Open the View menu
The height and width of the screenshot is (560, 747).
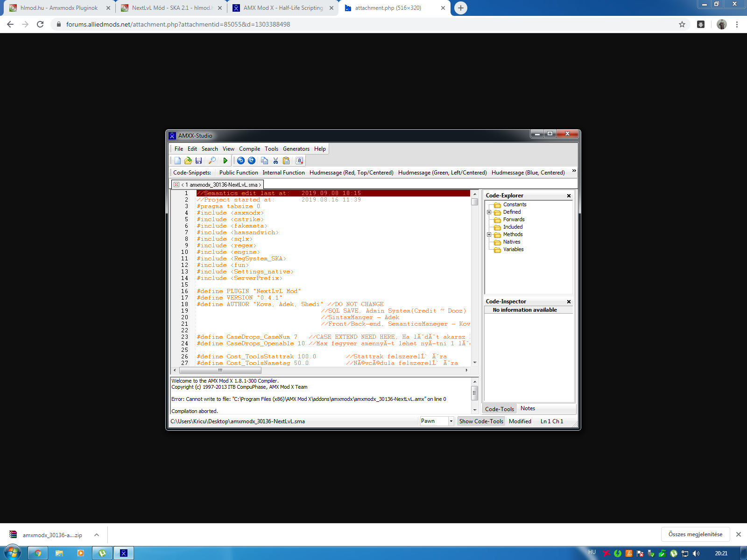228,149
